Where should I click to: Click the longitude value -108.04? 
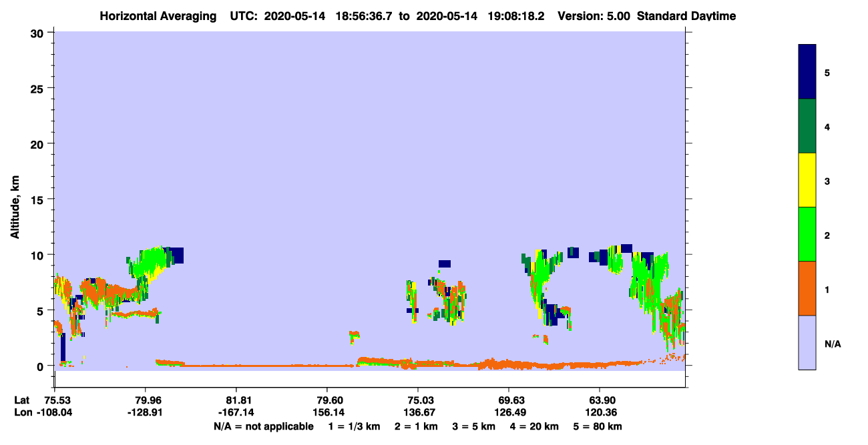[x=55, y=412]
